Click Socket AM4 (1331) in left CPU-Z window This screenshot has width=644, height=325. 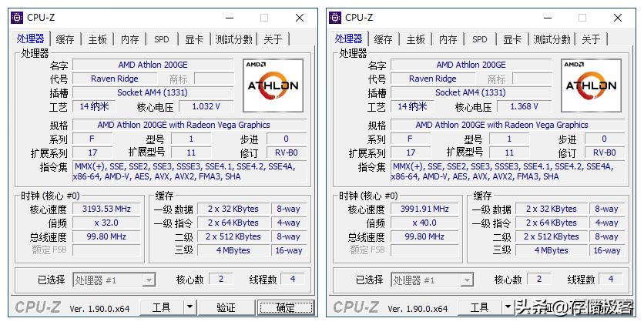pos(153,92)
